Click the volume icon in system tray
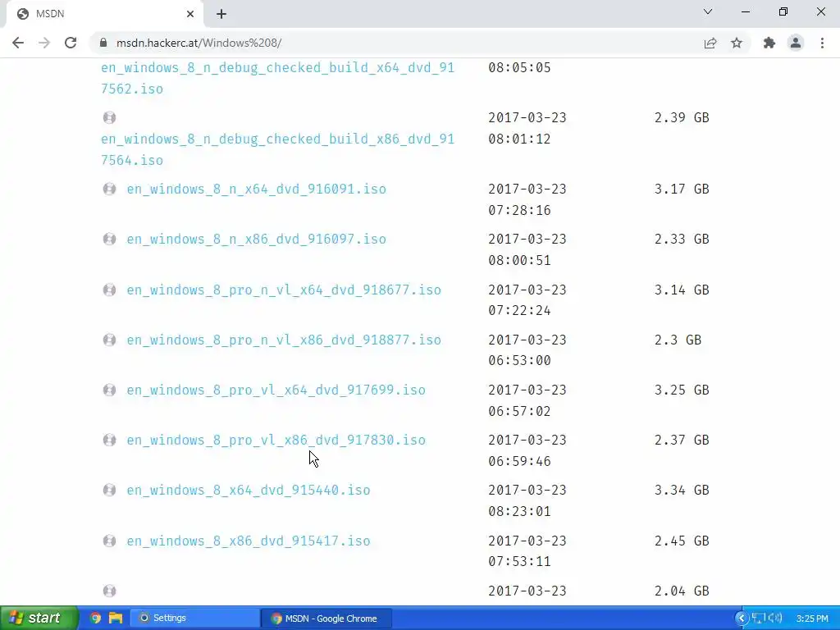Screen dimensions: 840x630 [x=774, y=619]
